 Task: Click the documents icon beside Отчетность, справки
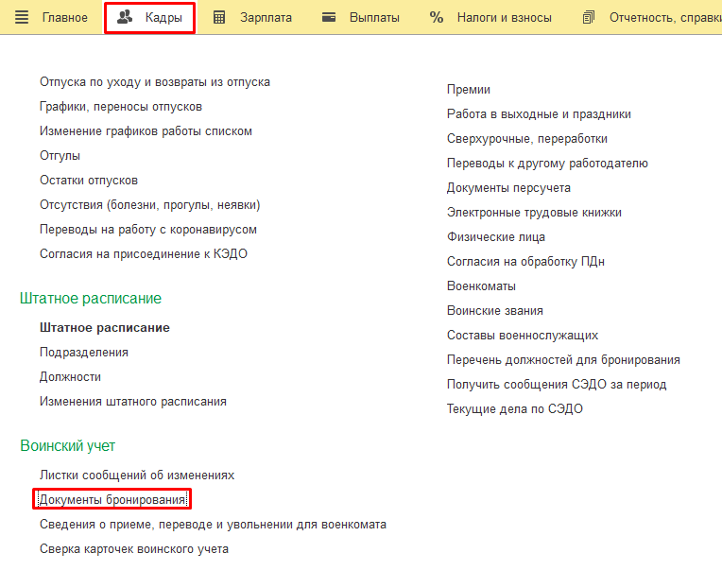click(x=590, y=18)
